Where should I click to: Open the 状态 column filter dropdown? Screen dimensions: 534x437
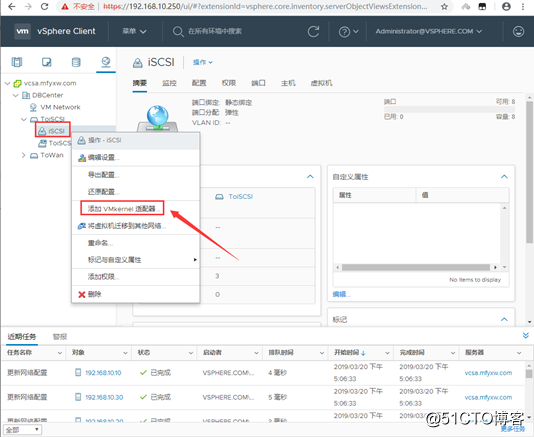(x=191, y=353)
